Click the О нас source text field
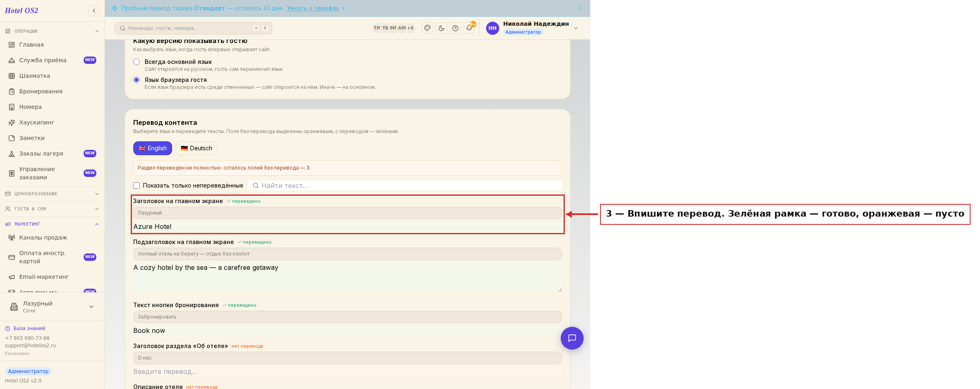The height and width of the screenshot is (389, 980). point(347,358)
